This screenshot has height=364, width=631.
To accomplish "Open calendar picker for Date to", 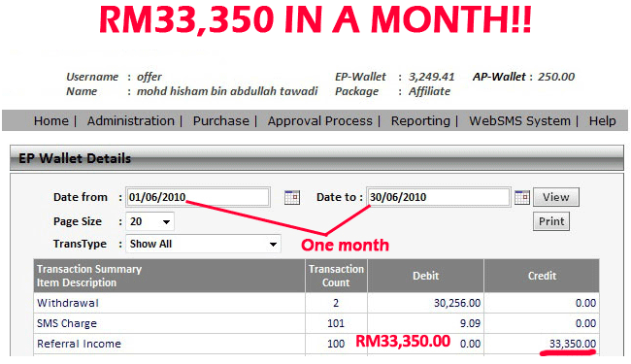I will 522,197.
